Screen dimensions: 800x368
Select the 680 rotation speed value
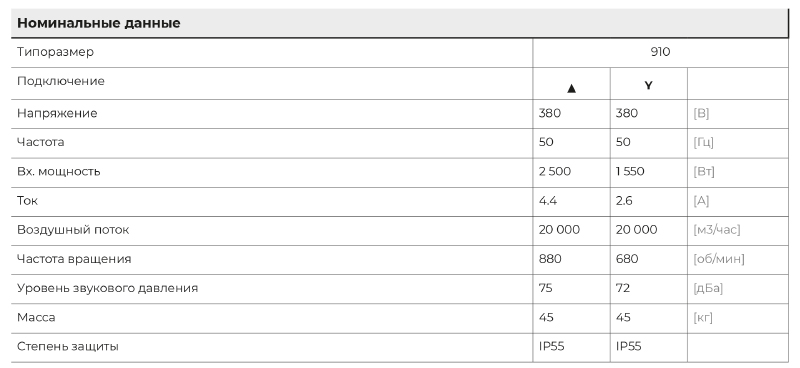(x=627, y=259)
